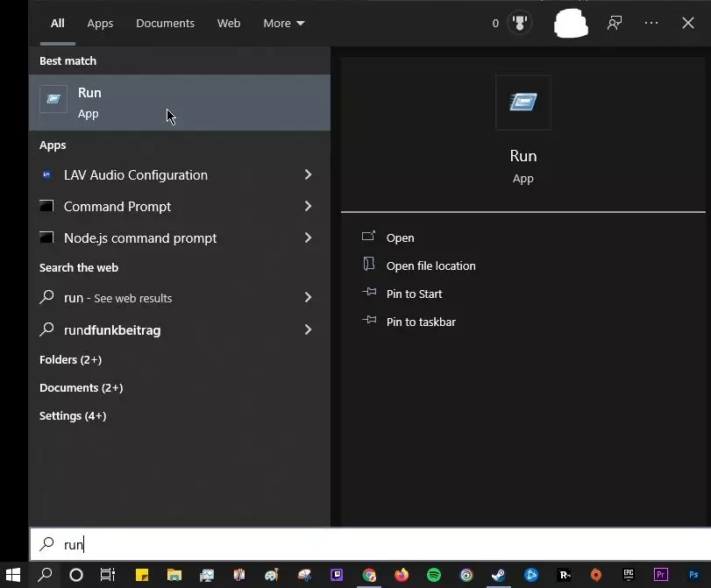Open the feedback person icon
The image size is (711, 588).
point(615,23)
